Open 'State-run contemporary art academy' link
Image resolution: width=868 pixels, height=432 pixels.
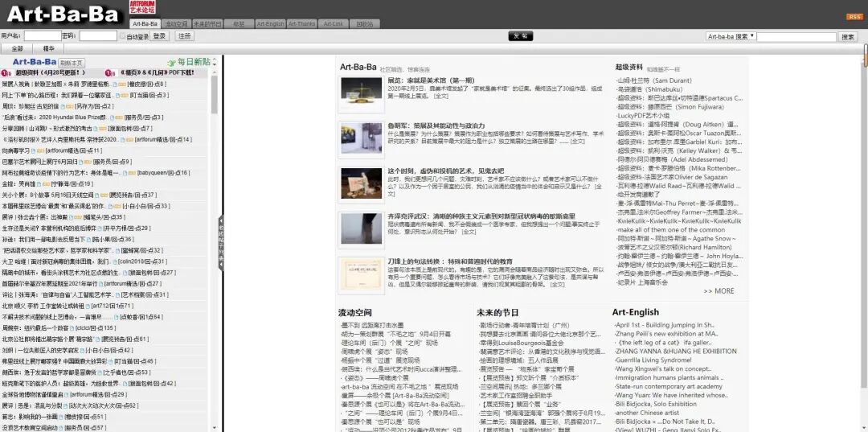click(x=669, y=387)
